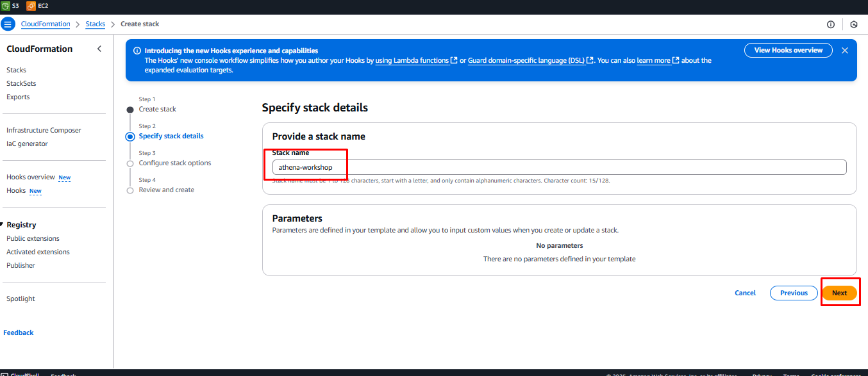Click the S3 service shortcut icon
Viewport: 868px width, 376px height.
pos(6,6)
